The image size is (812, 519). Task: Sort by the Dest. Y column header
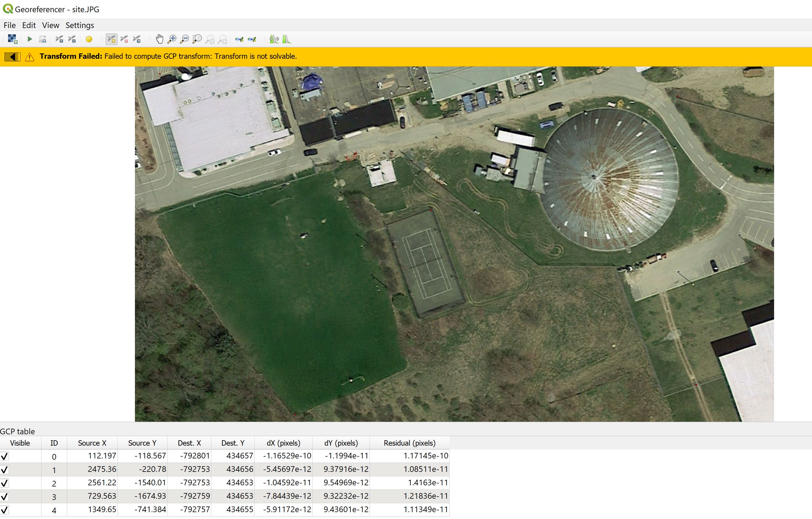(x=233, y=443)
